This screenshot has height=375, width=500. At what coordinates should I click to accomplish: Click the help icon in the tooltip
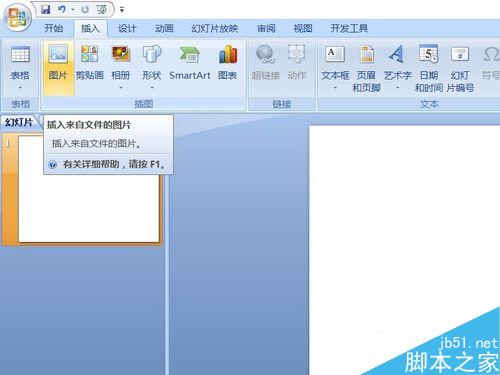pyautogui.click(x=53, y=164)
